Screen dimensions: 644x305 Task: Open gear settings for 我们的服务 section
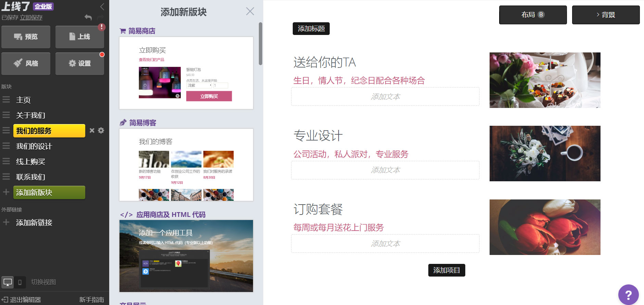[101, 131]
